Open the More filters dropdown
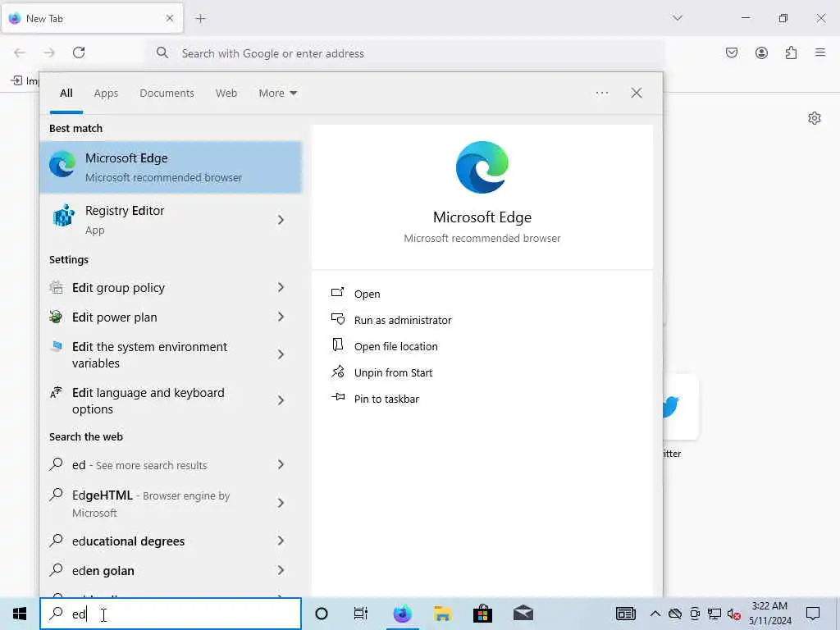 click(277, 94)
